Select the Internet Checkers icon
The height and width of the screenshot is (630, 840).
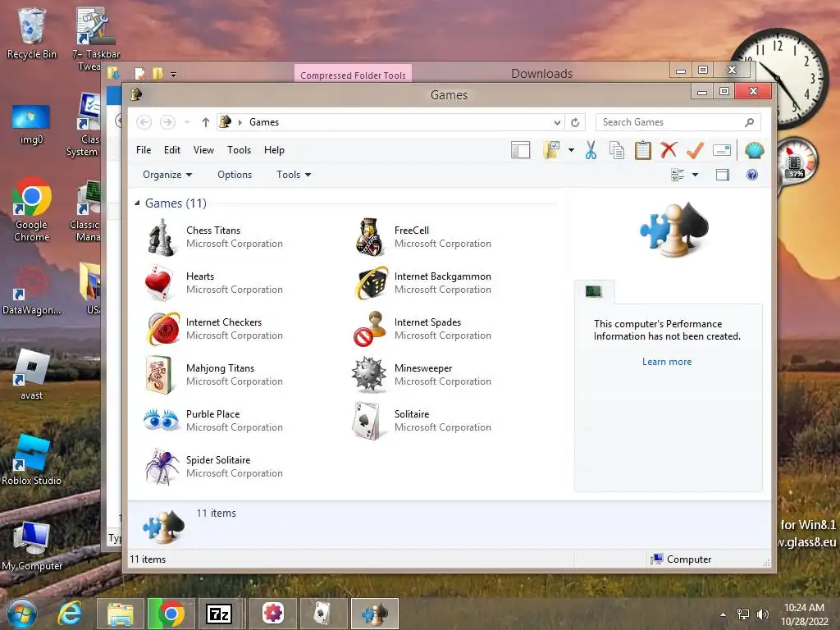point(163,328)
